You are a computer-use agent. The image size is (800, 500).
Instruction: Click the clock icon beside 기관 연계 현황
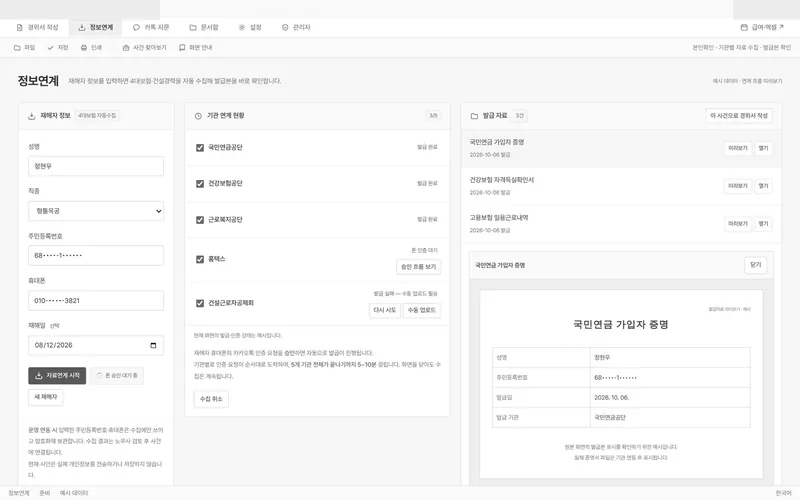[x=198, y=116]
